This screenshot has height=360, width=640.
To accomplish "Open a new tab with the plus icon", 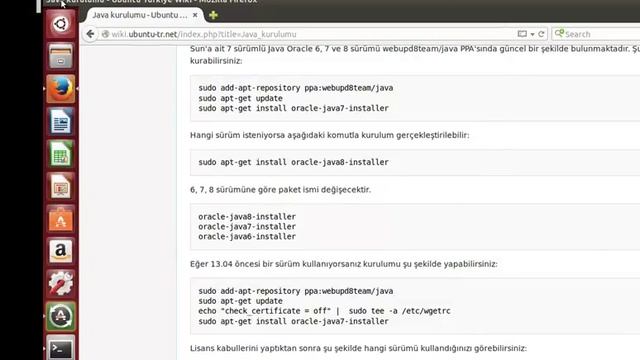I will point(213,15).
